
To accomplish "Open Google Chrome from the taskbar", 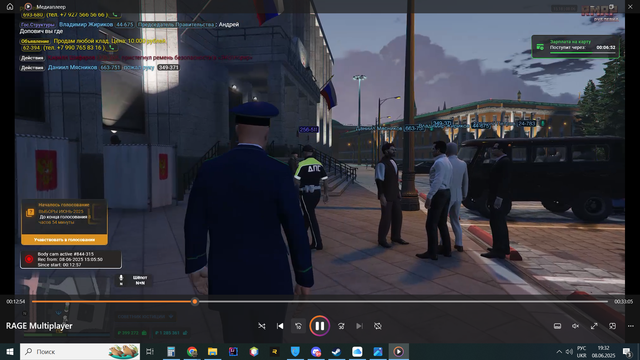I will point(192,351).
